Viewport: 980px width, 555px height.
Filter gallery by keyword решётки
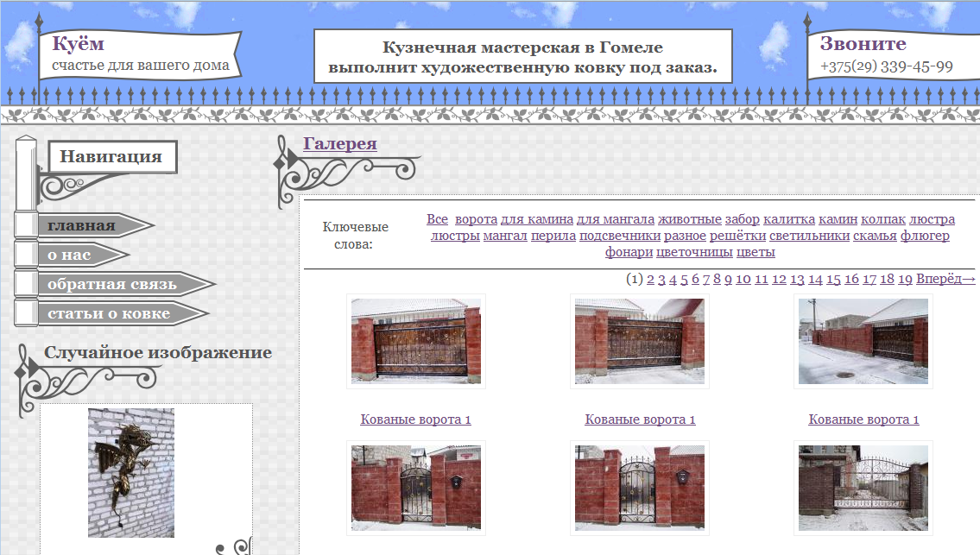point(737,236)
